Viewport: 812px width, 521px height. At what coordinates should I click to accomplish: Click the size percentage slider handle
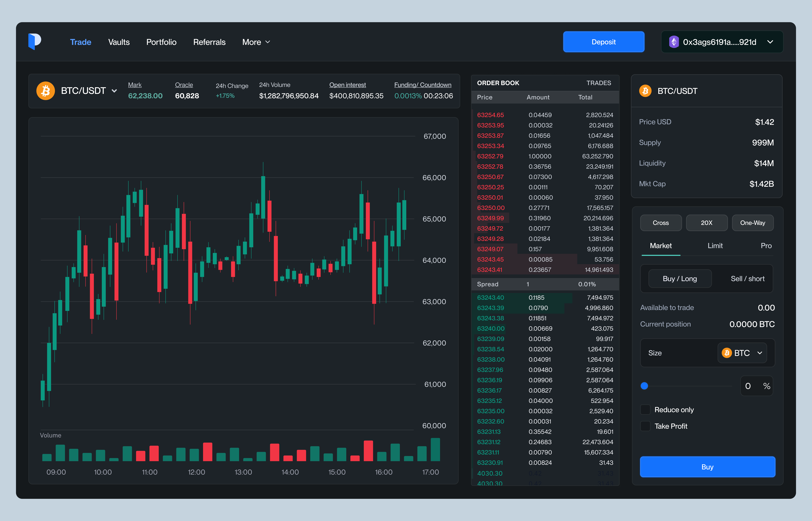click(x=644, y=386)
